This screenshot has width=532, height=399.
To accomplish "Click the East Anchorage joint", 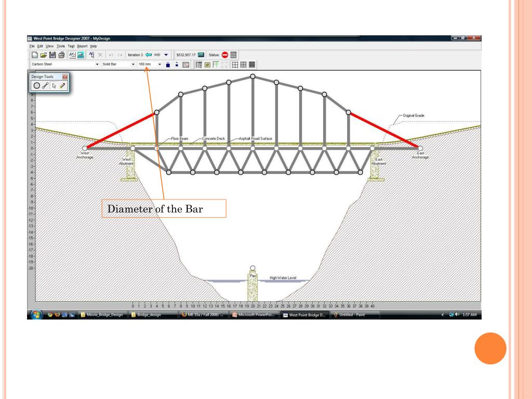I will 420,148.
